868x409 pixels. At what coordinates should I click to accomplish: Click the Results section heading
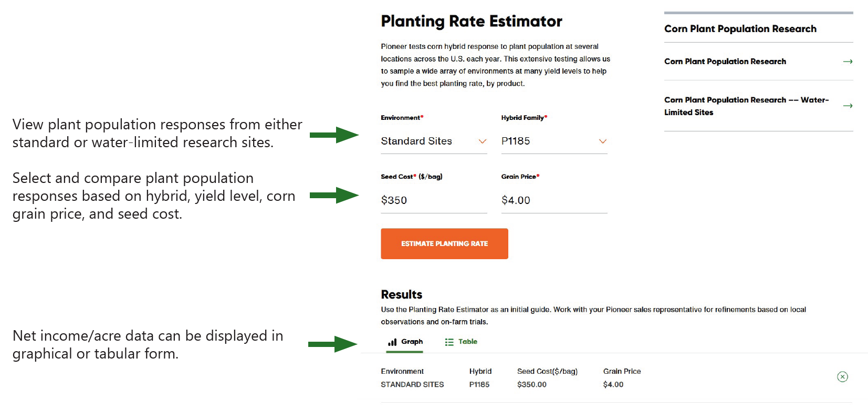point(401,294)
